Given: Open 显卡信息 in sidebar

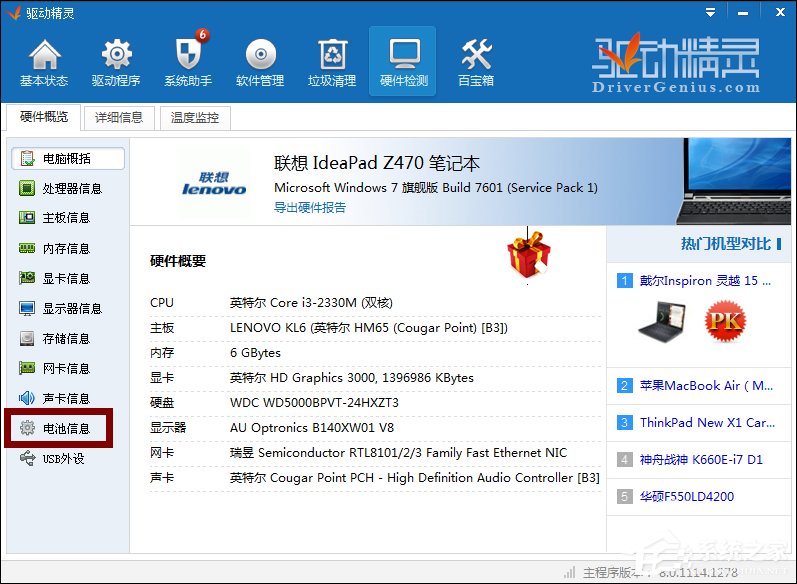Looking at the screenshot, I should [x=66, y=278].
